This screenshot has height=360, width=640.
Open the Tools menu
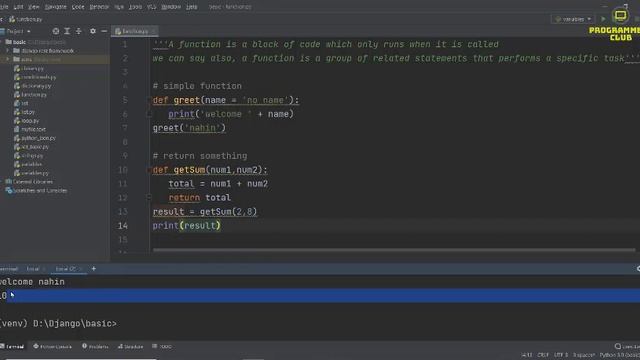tap(136, 7)
